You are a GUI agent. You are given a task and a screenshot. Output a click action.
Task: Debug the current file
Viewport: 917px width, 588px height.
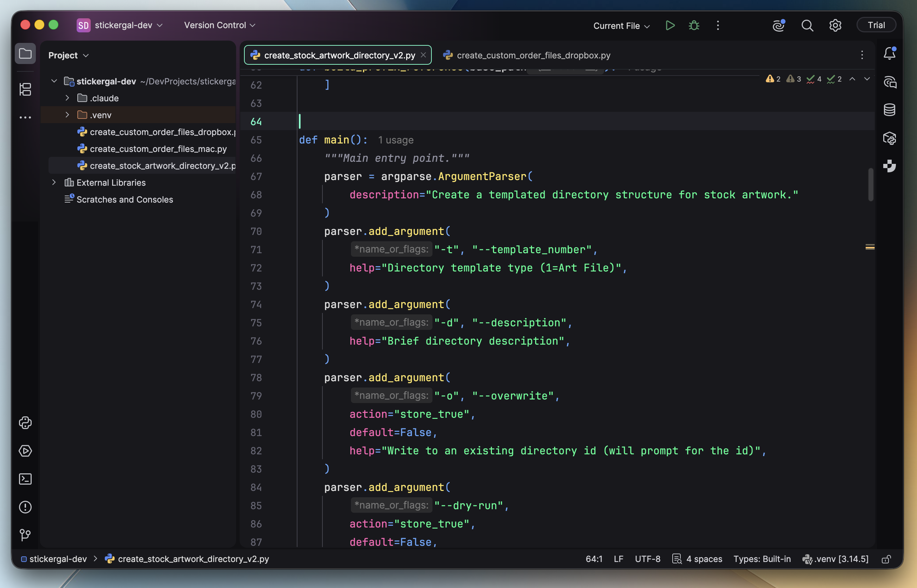(x=694, y=26)
